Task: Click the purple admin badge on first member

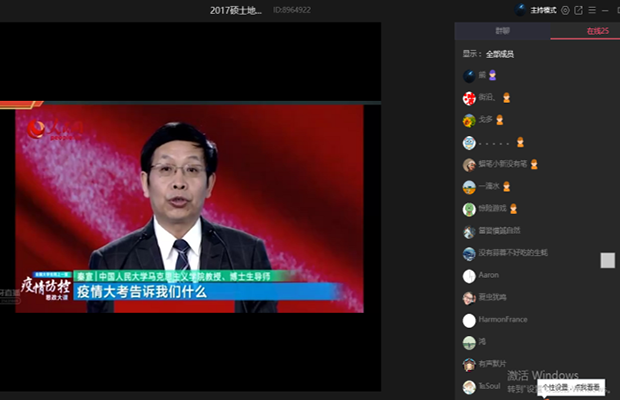Action: click(x=492, y=75)
